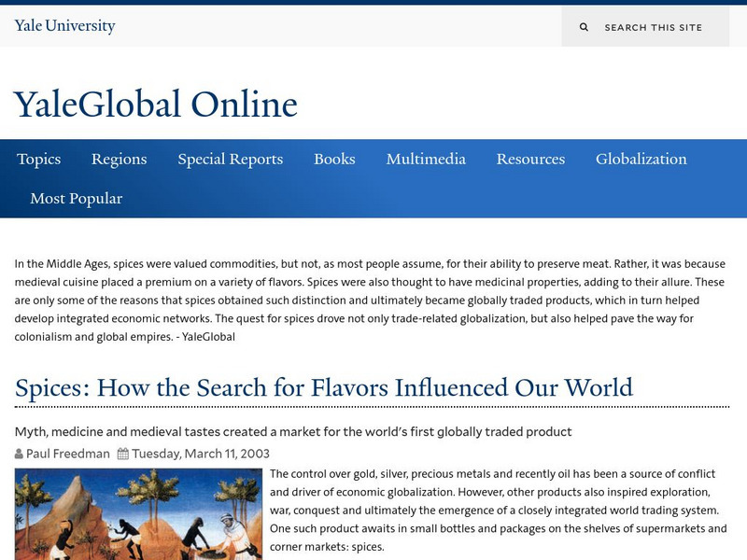Click author name Paul Freedman
Viewport: 747px width, 560px height.
[x=67, y=454]
